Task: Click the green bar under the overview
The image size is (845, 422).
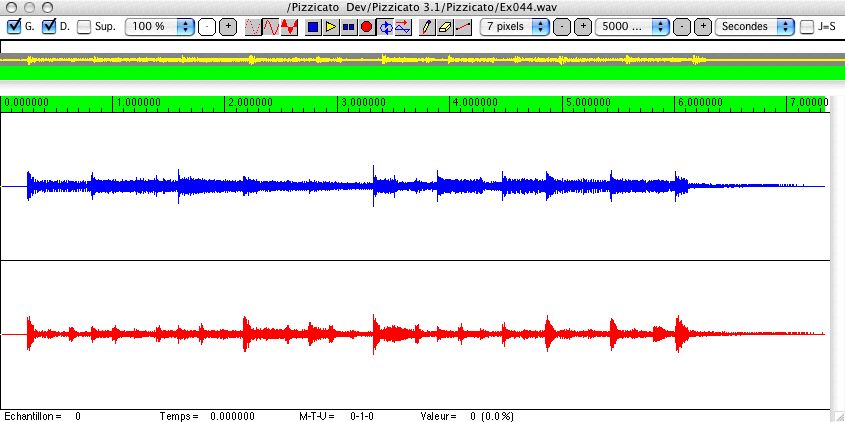Action: pyautogui.click(x=422, y=73)
